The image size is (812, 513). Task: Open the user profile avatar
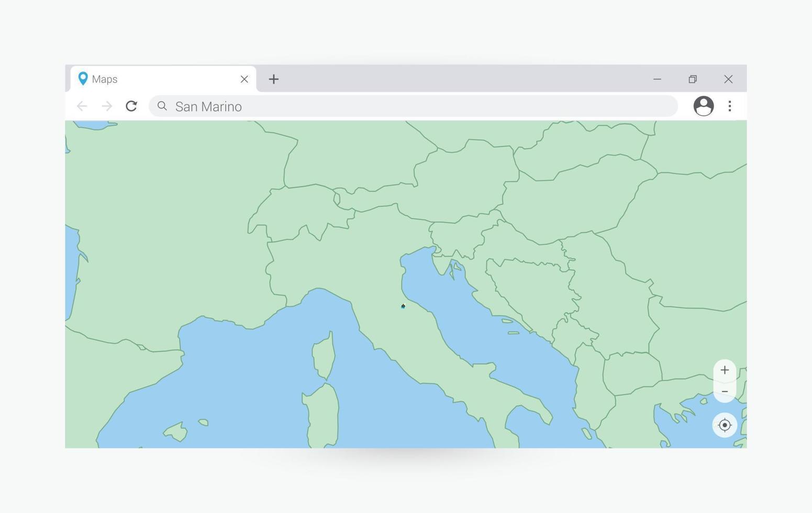[x=704, y=106]
